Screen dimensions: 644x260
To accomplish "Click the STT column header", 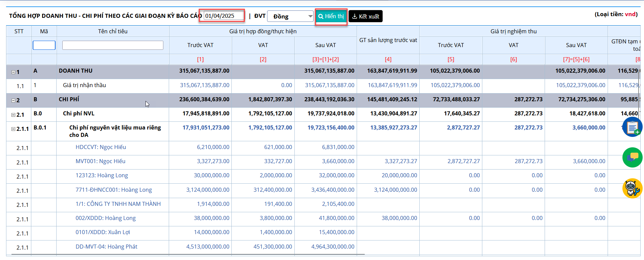I will (19, 31).
